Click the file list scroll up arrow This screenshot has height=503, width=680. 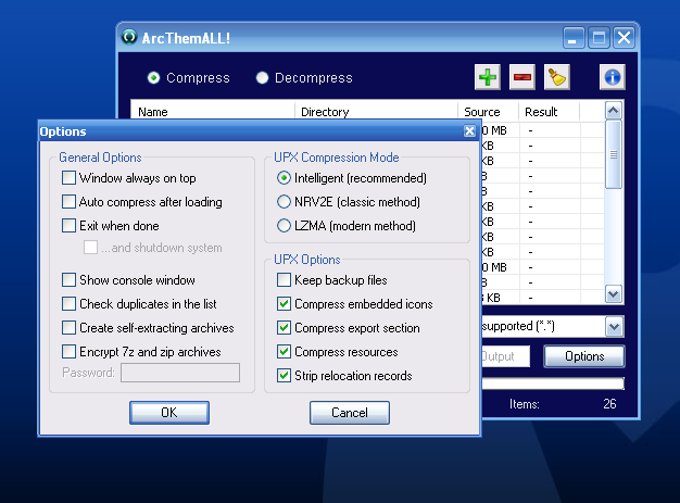(x=613, y=111)
